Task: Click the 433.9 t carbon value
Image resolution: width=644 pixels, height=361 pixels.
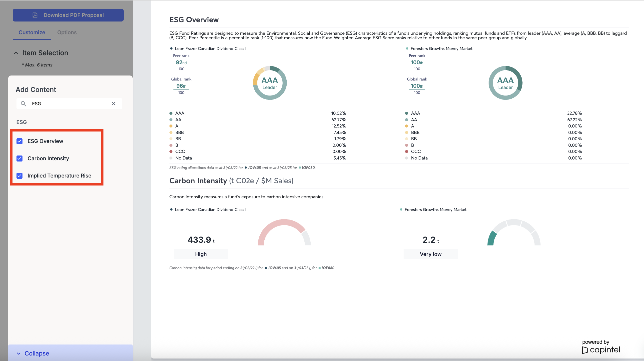Action: (201, 240)
